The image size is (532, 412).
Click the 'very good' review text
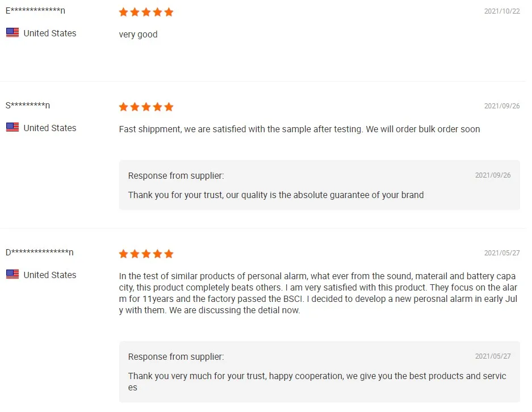tap(138, 35)
